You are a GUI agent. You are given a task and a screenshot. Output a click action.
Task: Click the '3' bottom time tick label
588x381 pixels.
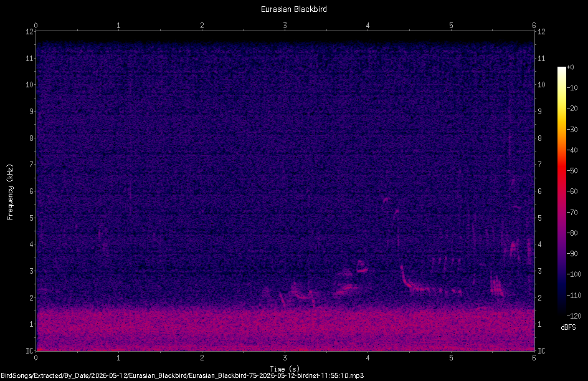coord(285,358)
